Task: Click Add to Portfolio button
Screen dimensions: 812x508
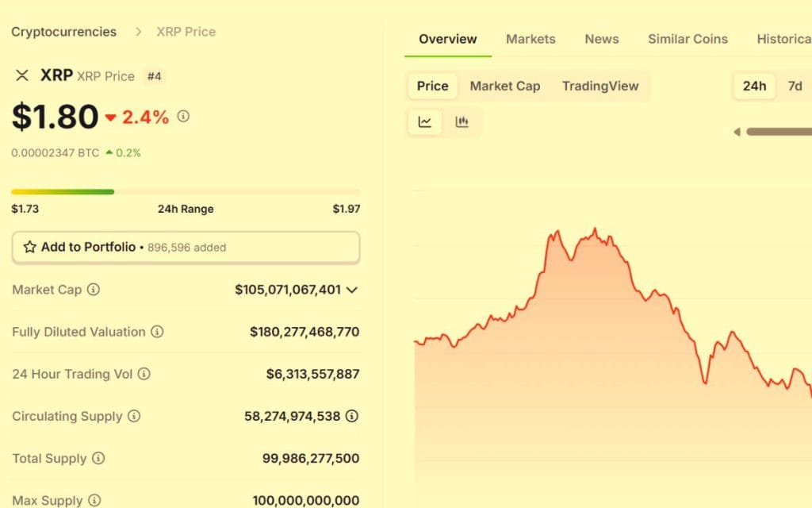Action: tap(186, 247)
